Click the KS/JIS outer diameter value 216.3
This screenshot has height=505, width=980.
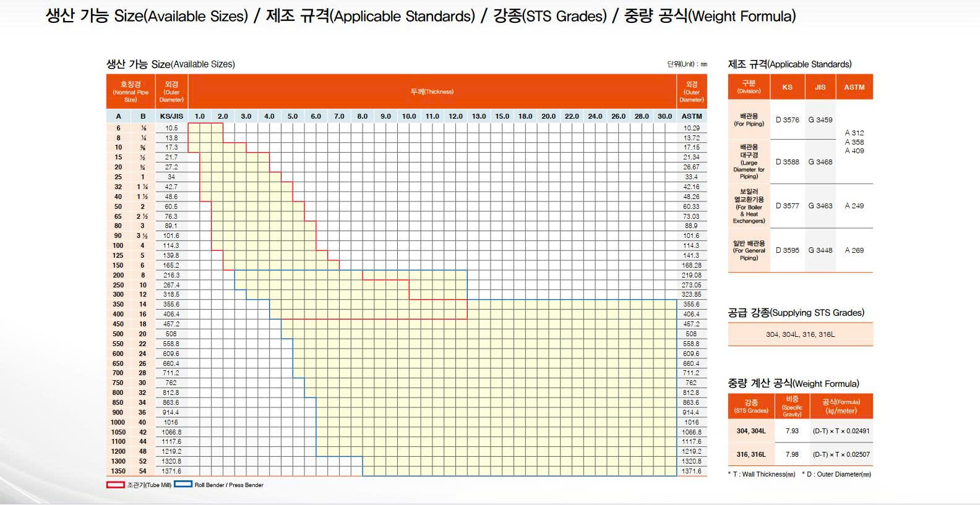click(x=171, y=275)
